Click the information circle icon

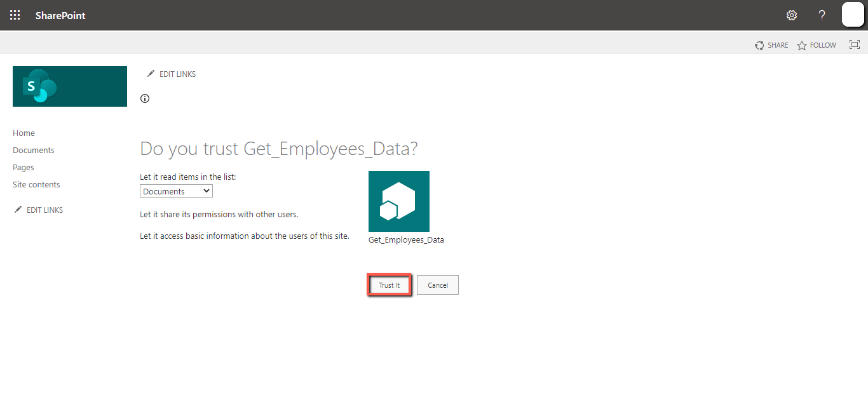[145, 98]
